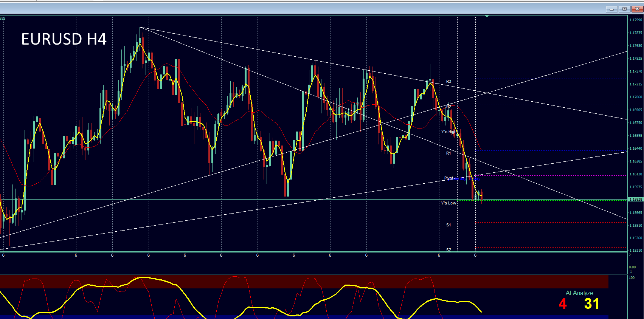Click the R2 pivot level label
Image resolution: width=644 pixels, height=319 pixels.
[x=448, y=107]
